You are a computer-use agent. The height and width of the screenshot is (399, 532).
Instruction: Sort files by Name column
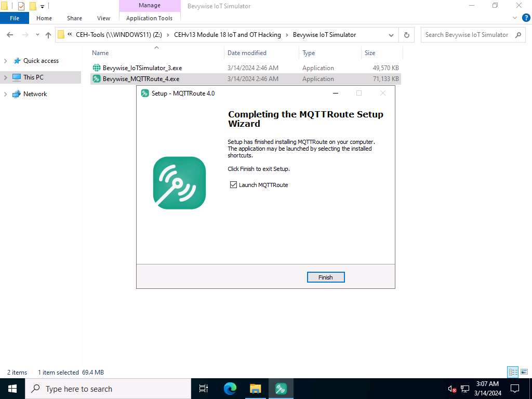(100, 53)
